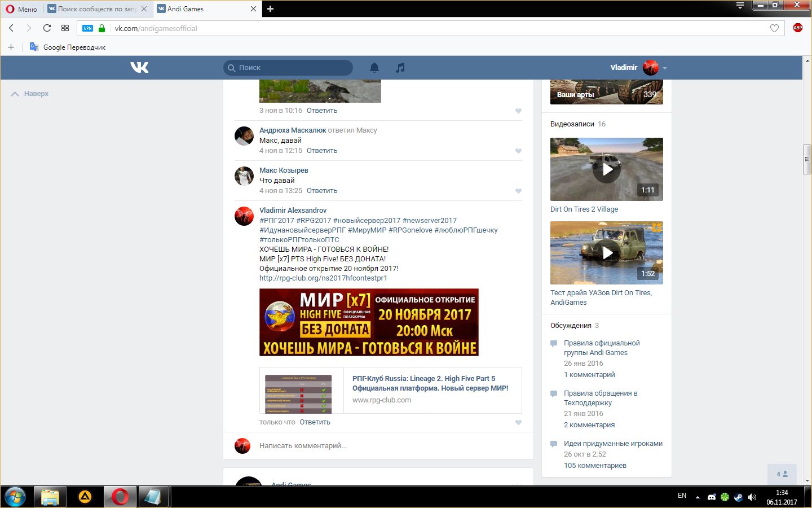This screenshot has height=508, width=812.
Task: Open File Explorer from taskbar
Action: tap(50, 497)
